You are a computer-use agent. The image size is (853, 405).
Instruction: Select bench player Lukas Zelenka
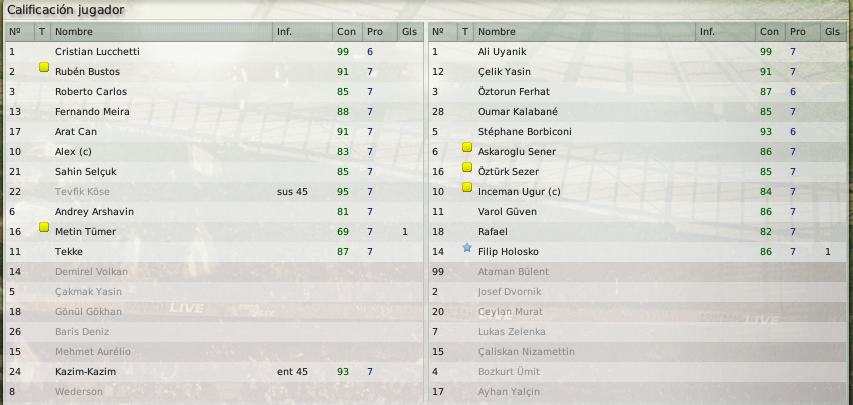pyautogui.click(x=637, y=332)
